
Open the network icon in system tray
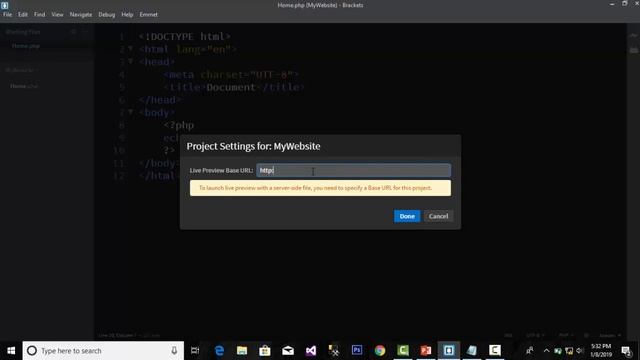[x=569, y=351]
